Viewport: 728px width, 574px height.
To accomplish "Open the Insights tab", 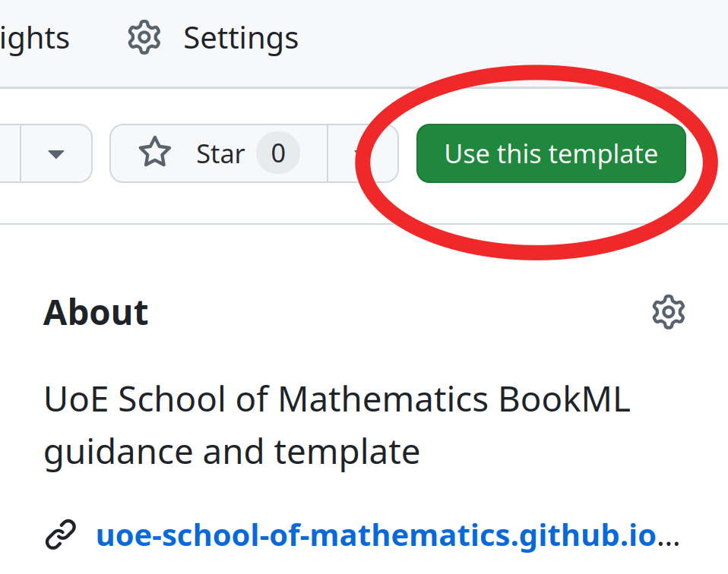I will [34, 38].
